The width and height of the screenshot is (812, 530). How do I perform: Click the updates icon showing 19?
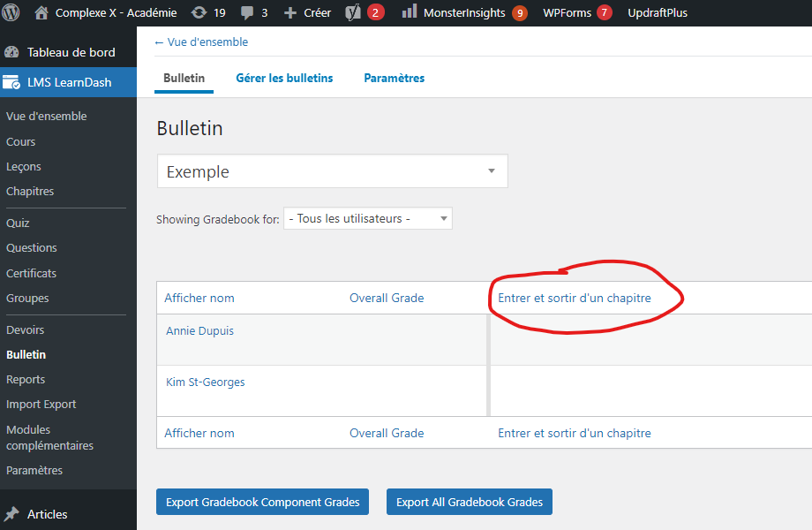click(199, 12)
